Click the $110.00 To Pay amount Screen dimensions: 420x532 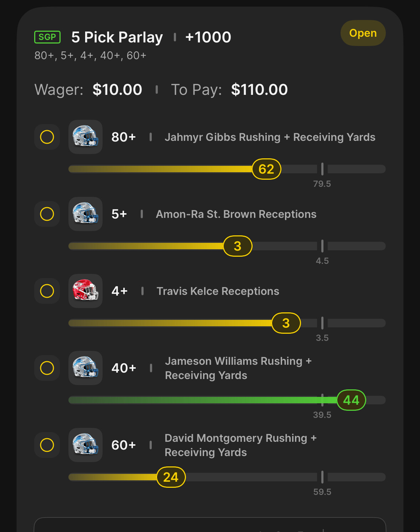[x=259, y=90]
